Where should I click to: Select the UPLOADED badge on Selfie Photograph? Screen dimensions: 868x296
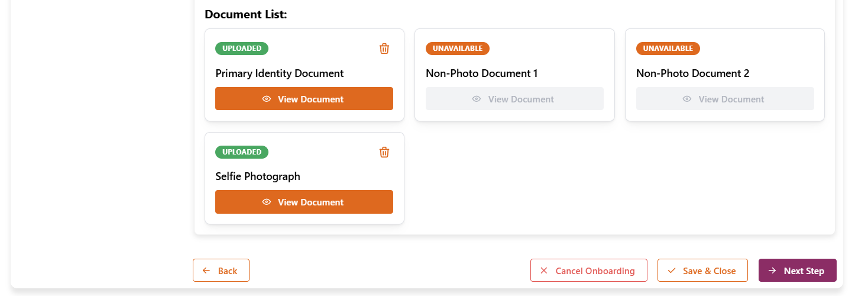pyautogui.click(x=242, y=152)
